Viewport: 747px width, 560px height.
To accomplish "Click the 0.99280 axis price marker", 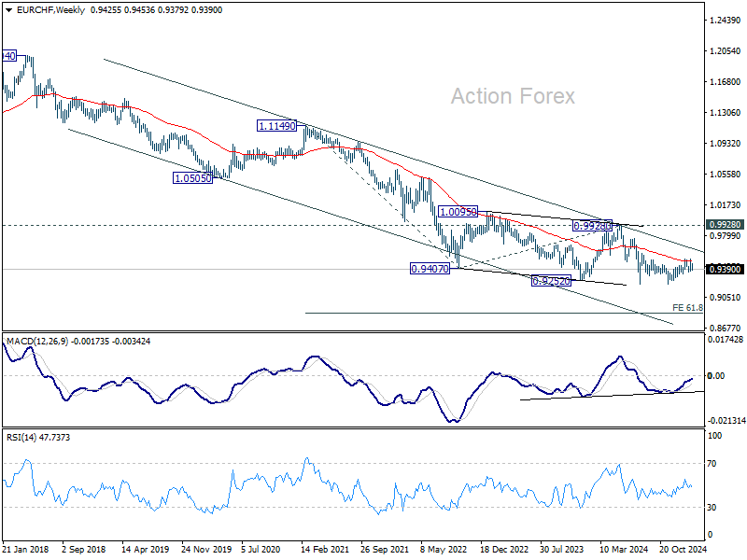I will pos(725,225).
